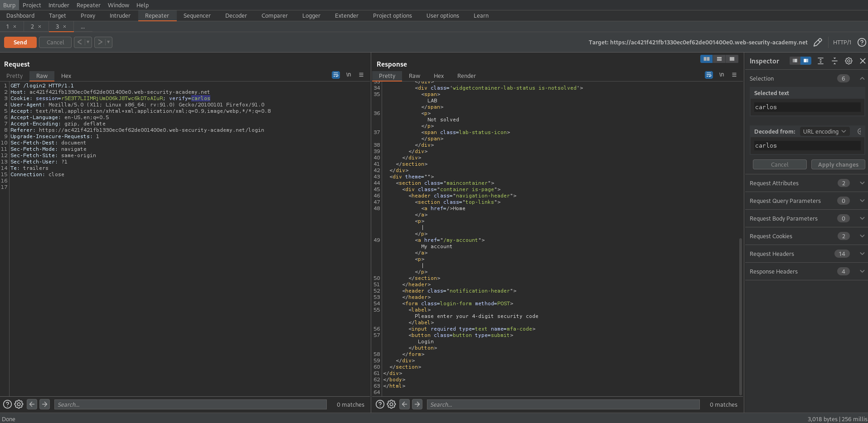Expand Request Headers section
868x423 pixels.
coord(862,254)
